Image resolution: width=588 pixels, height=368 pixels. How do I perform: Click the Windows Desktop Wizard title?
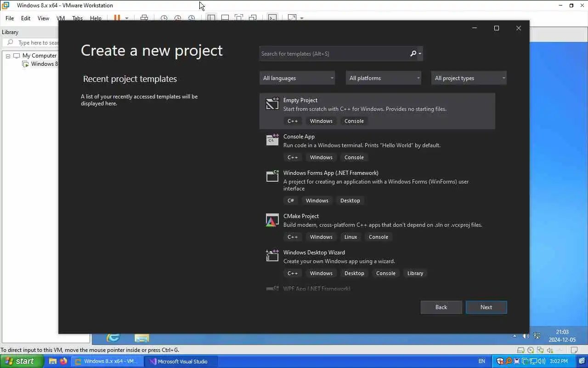pyautogui.click(x=314, y=253)
